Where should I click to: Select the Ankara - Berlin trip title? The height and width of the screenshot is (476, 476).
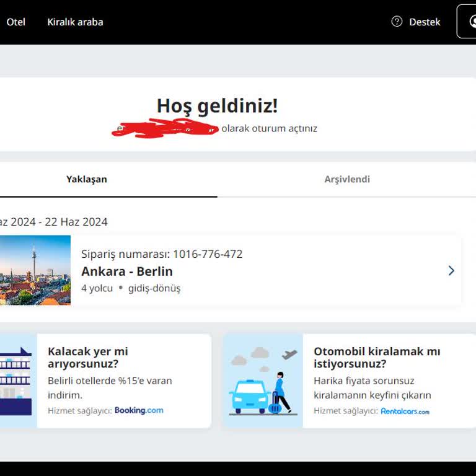[x=127, y=271]
